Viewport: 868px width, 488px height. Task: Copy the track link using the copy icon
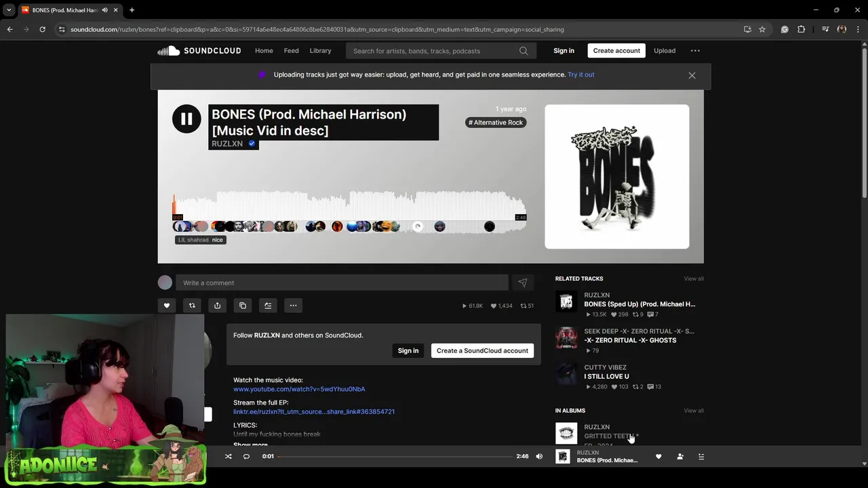tap(243, 306)
